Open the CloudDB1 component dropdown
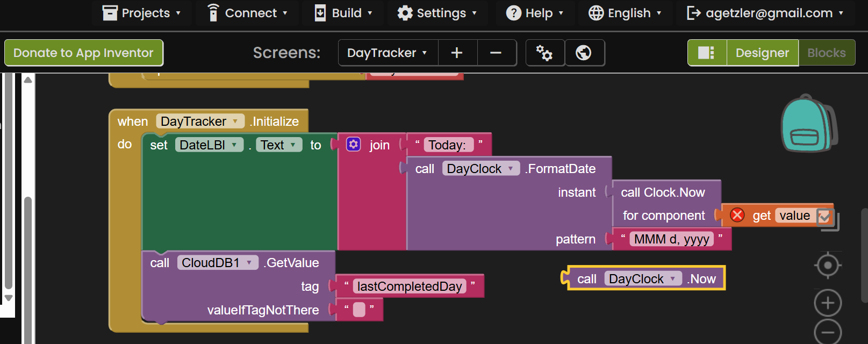Image resolution: width=868 pixels, height=344 pixels. [249, 263]
